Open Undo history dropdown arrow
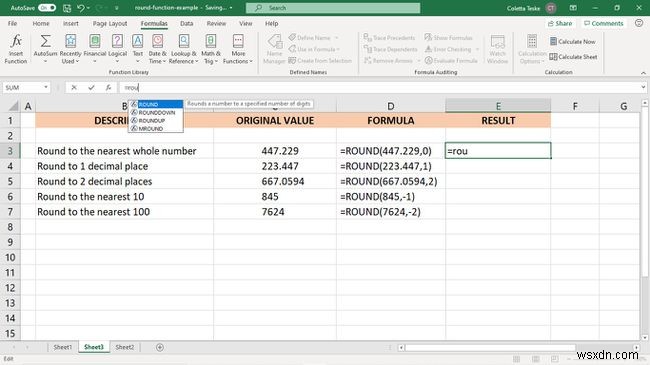This screenshot has height=365, width=650. (x=88, y=8)
